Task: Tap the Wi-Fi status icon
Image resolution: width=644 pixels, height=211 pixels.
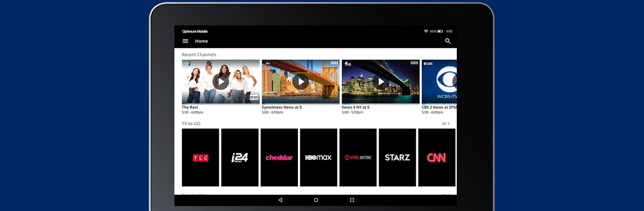Action: tap(426, 31)
